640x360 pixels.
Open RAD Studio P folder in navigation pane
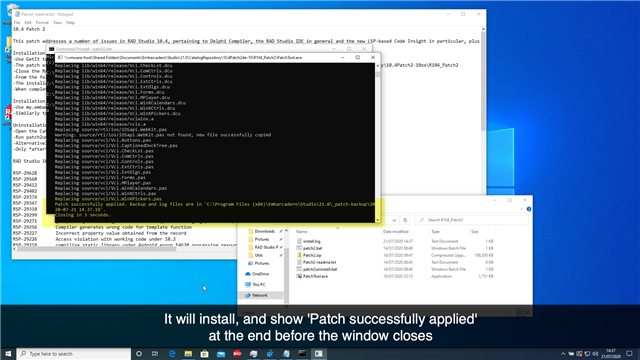(266, 247)
